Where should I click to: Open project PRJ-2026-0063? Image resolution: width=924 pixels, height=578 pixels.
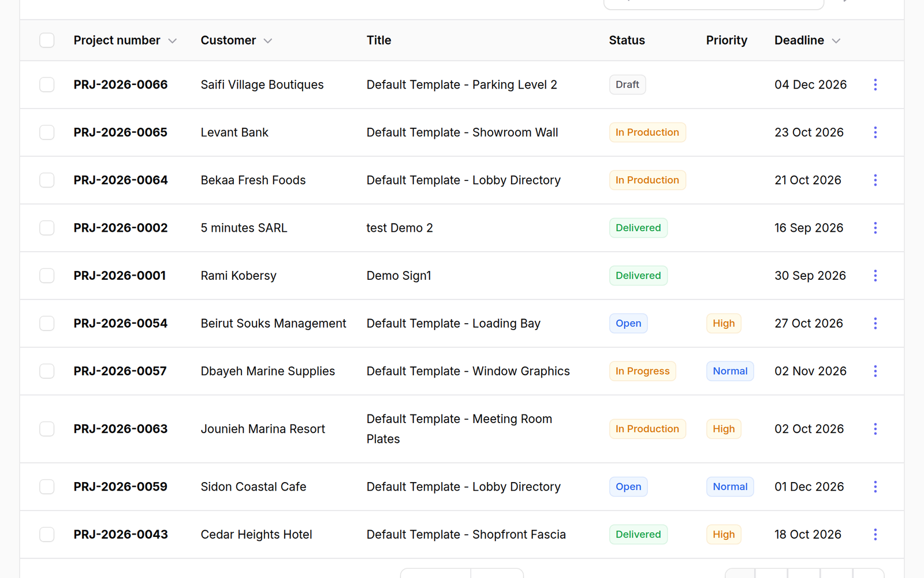pyautogui.click(x=121, y=429)
